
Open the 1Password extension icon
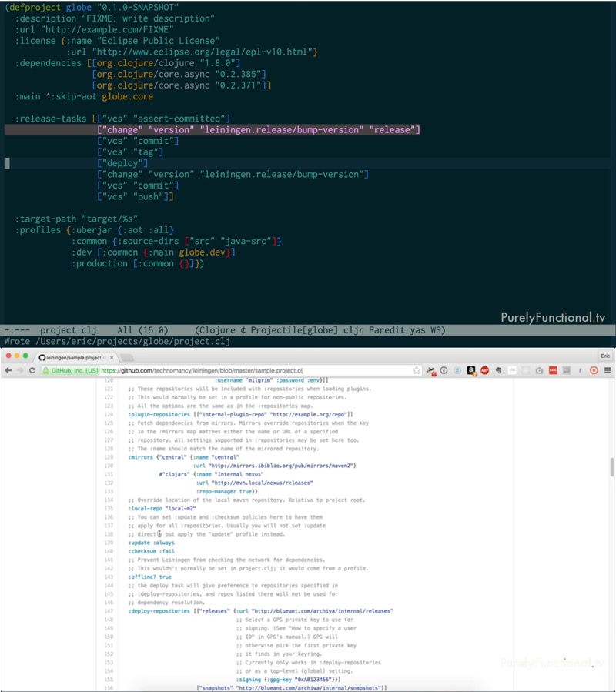click(444, 370)
